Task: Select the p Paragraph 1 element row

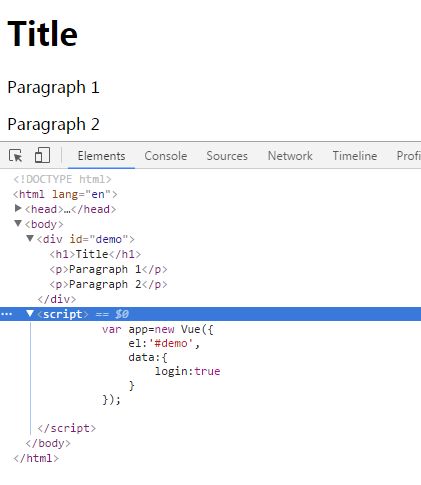Action: click(108, 269)
